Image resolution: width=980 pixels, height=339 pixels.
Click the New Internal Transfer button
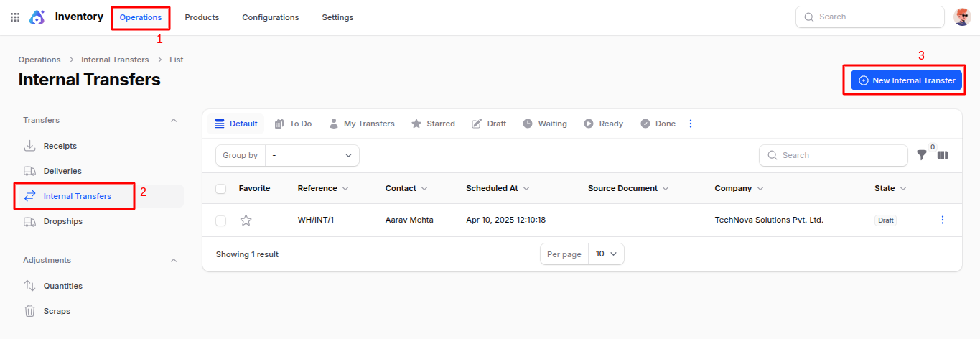pos(905,80)
